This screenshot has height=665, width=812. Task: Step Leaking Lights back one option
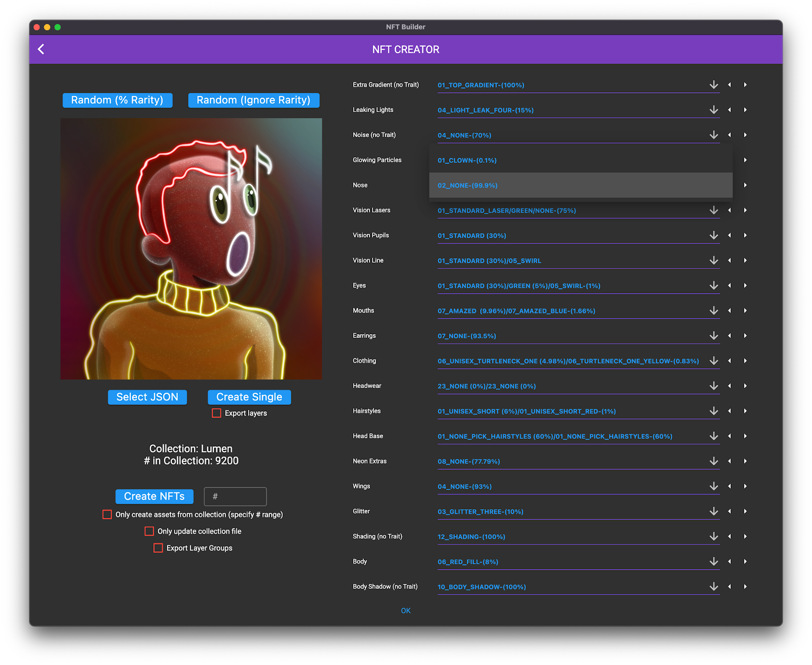(x=729, y=110)
